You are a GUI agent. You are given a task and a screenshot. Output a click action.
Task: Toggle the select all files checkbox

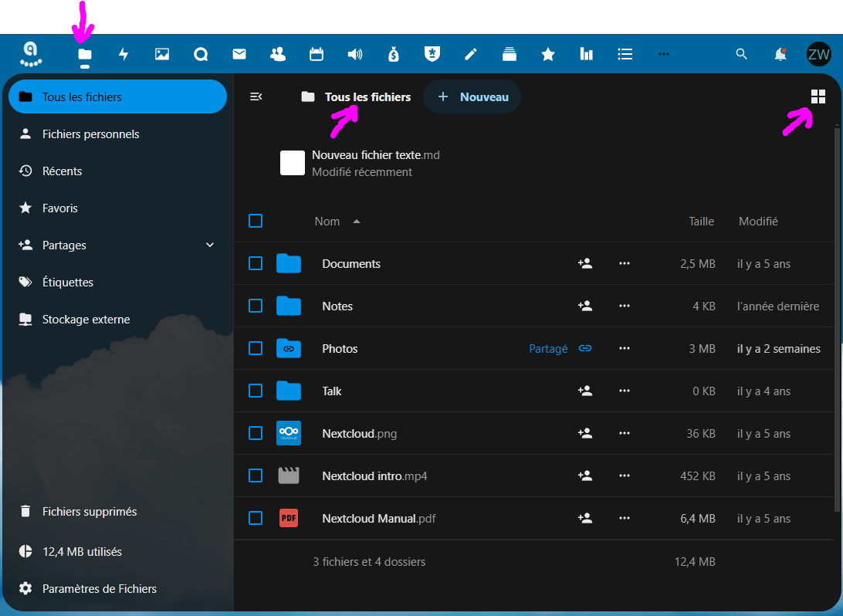(256, 222)
